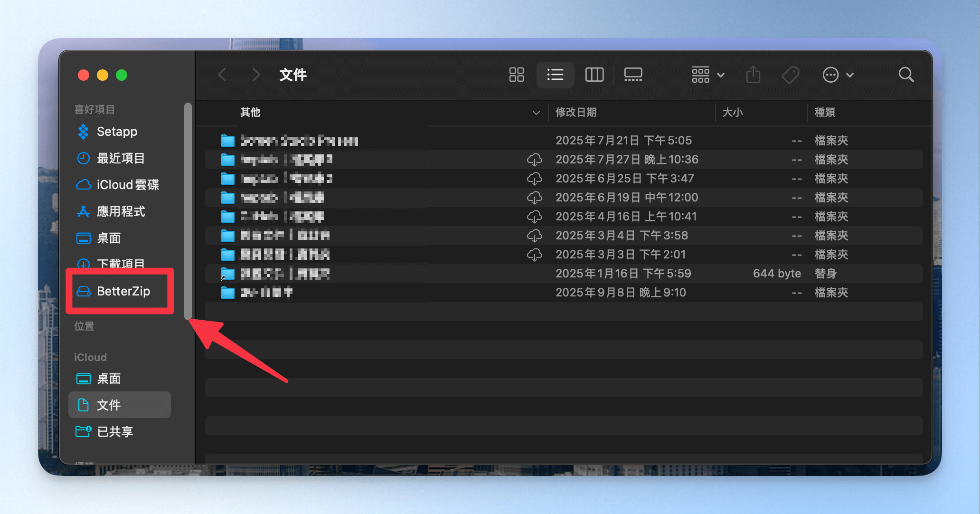Switch to gallery view
The image size is (980, 514).
tap(633, 75)
